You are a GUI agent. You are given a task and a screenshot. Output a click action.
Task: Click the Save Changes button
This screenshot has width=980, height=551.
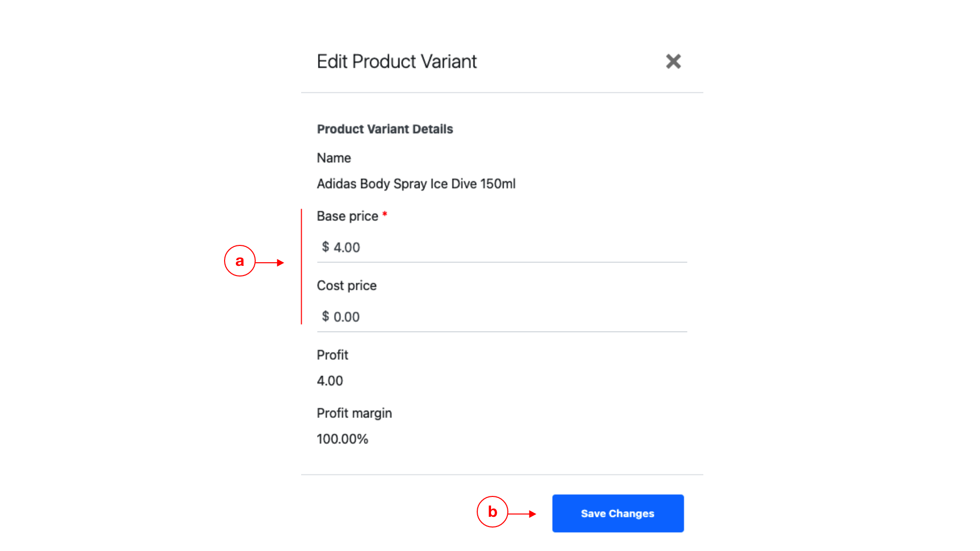click(x=618, y=513)
